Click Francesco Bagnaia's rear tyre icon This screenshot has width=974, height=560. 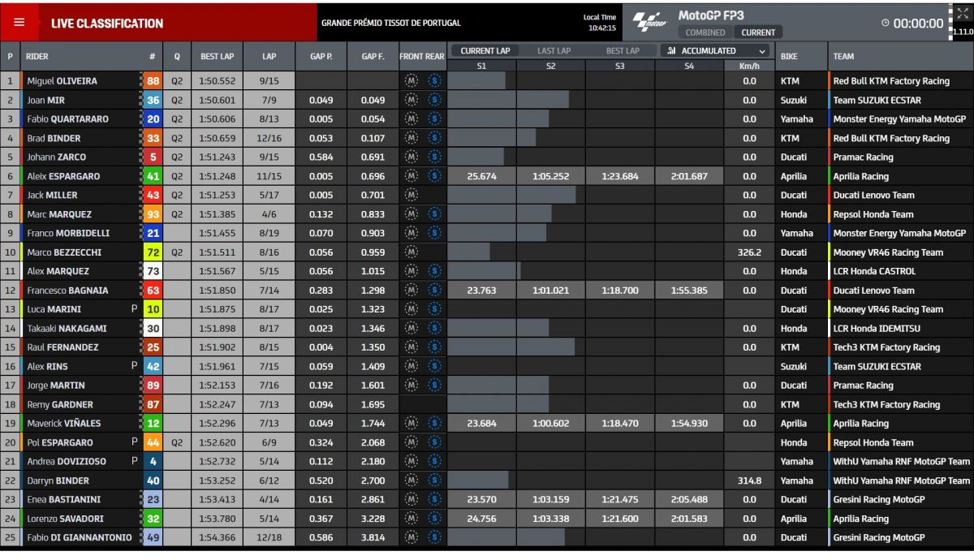(x=433, y=290)
